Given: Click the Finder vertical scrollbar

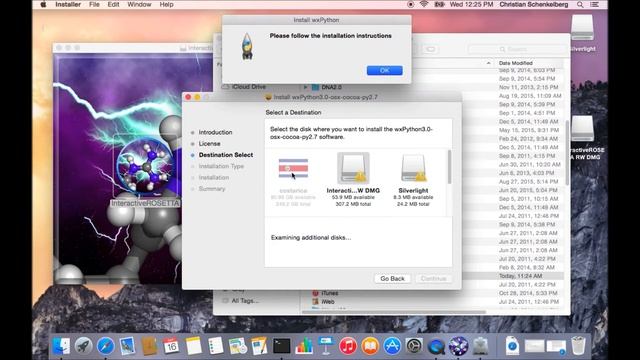Looking at the screenshot, I should 567,152.
